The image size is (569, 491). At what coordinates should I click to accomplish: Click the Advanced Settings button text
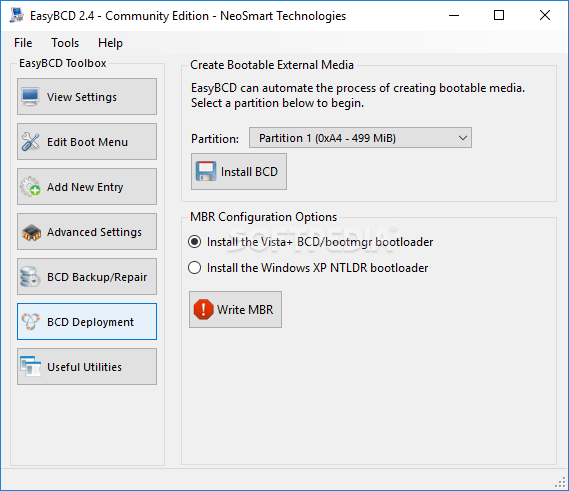pos(94,232)
